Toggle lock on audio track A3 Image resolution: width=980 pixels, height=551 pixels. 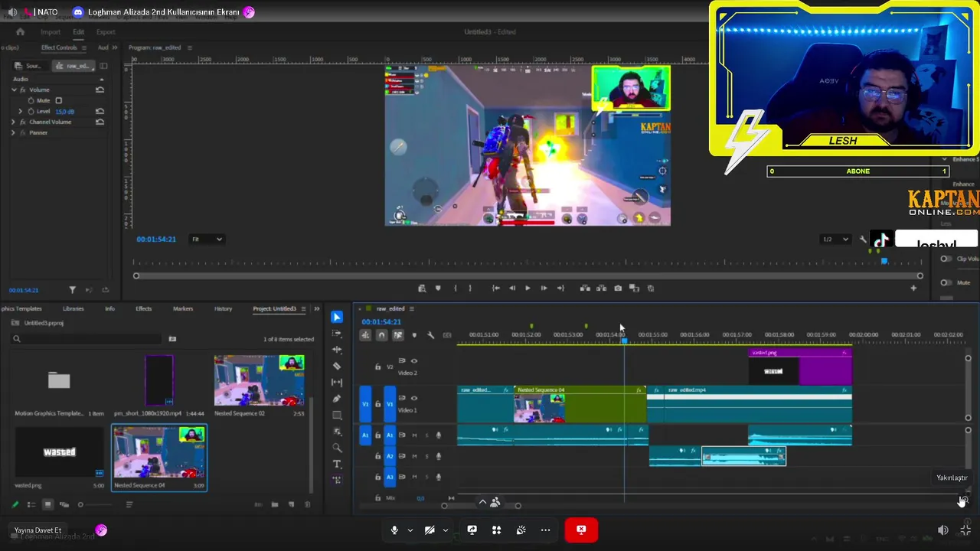pos(377,477)
